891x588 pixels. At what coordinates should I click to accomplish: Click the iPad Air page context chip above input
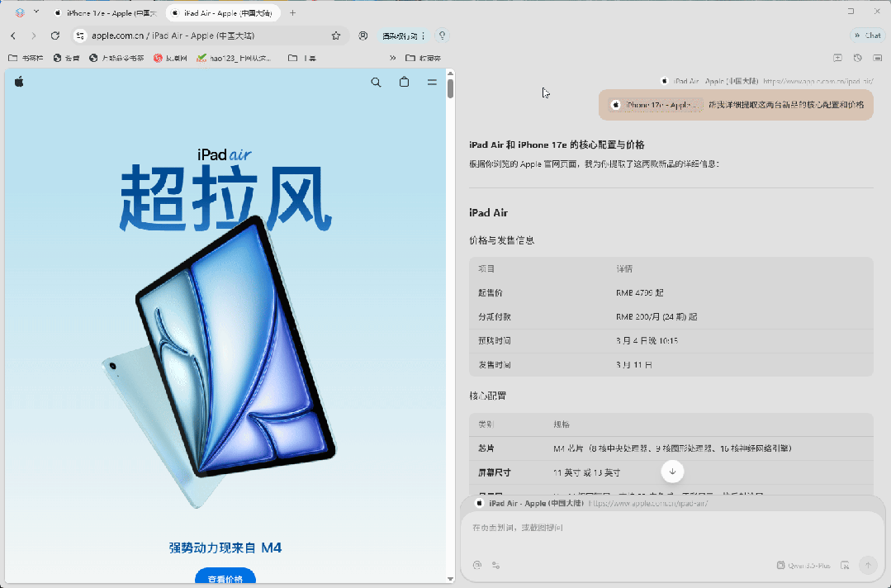pos(591,503)
